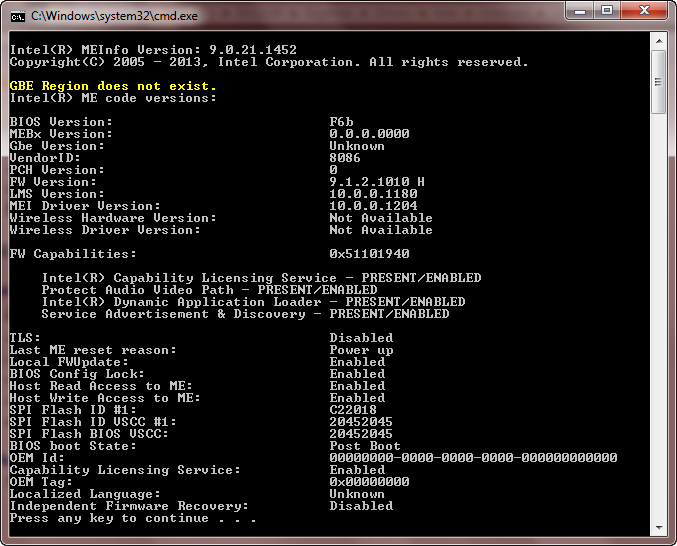
Task: Click the OEM Id all-zeros GUID value
Action: click(473, 458)
